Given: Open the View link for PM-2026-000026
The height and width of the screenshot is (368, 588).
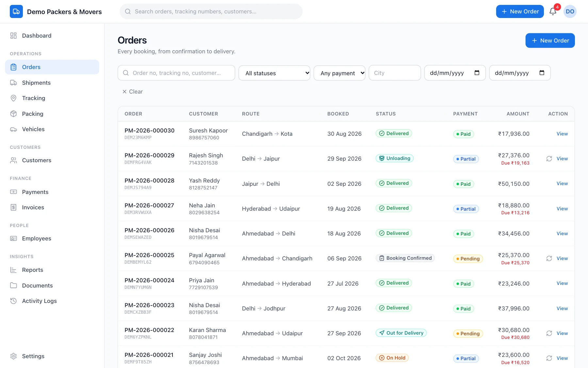Looking at the screenshot, I should tap(562, 234).
